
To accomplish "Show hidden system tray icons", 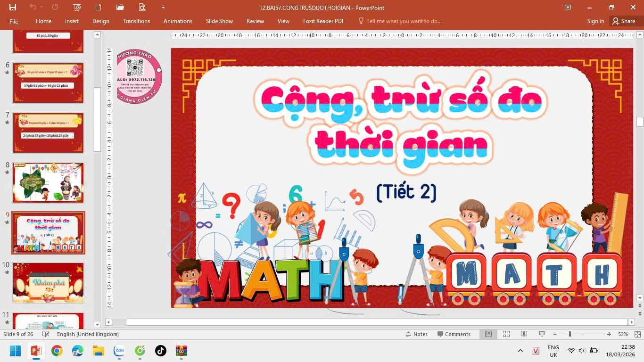I will pos(520,351).
